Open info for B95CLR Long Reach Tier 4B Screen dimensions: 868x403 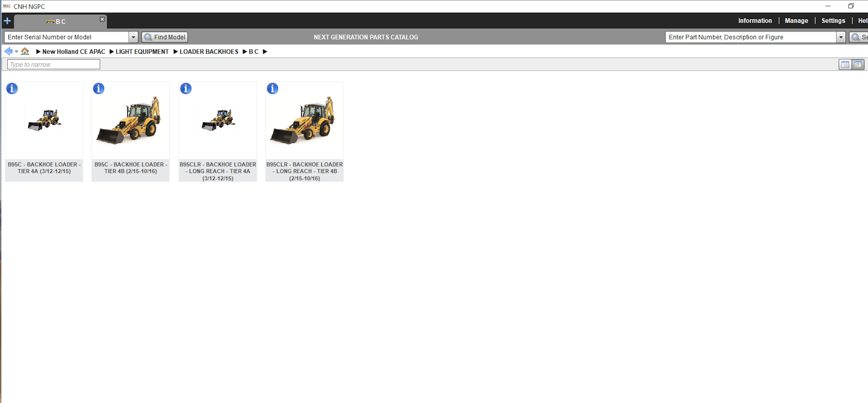272,88
